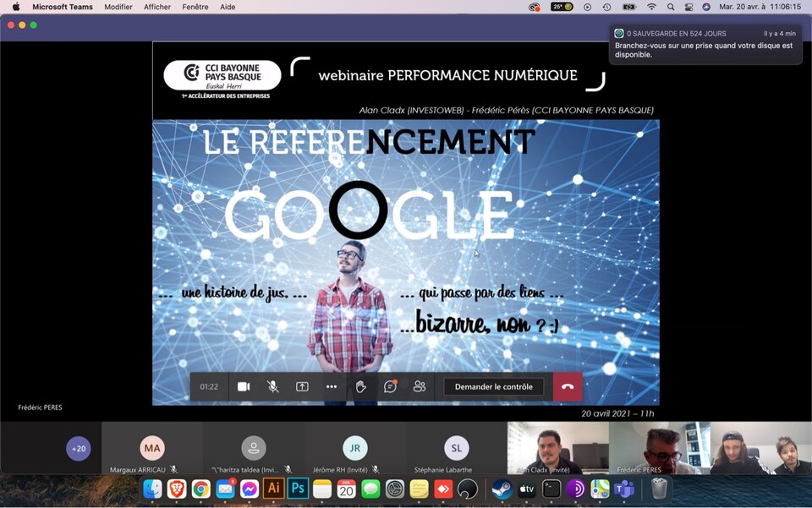Open Mail in the Dock
812x508 pixels.
pyautogui.click(x=225, y=489)
